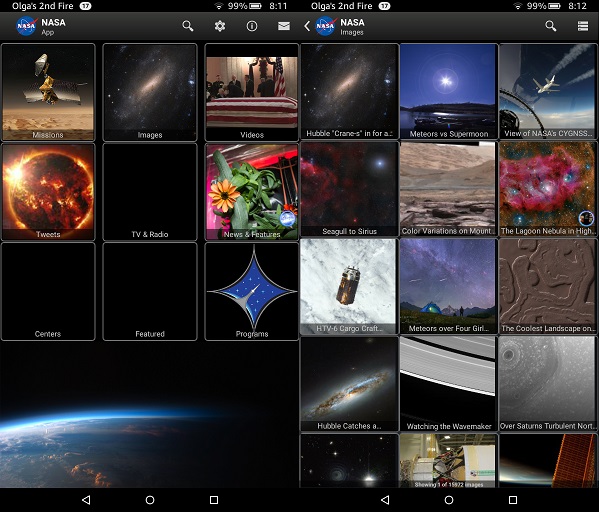Viewport: 600px width, 512px height.
Task: Open the Centers tile
Action: (48, 291)
